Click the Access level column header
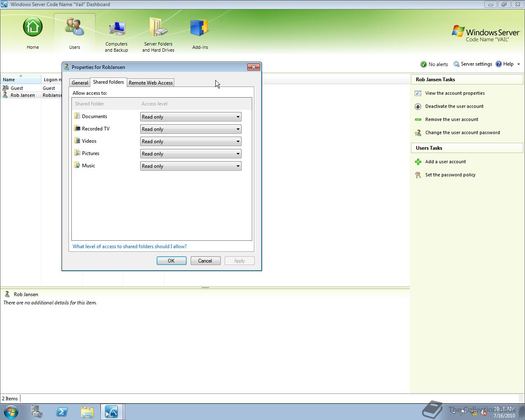This screenshot has width=525, height=420. click(x=154, y=104)
